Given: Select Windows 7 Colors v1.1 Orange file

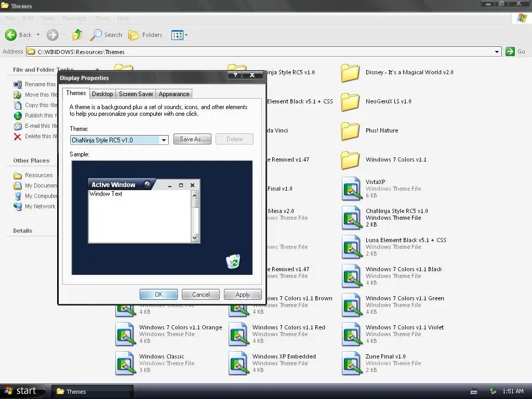Looking at the screenshot, I should click(169, 334).
